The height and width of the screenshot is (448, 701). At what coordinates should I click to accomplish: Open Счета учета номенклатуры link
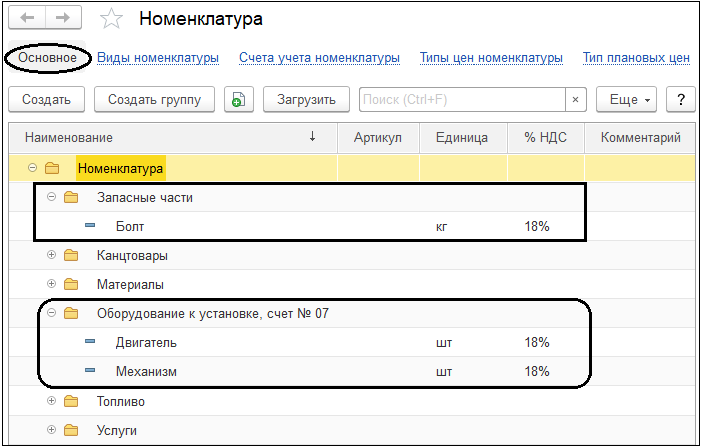point(319,58)
